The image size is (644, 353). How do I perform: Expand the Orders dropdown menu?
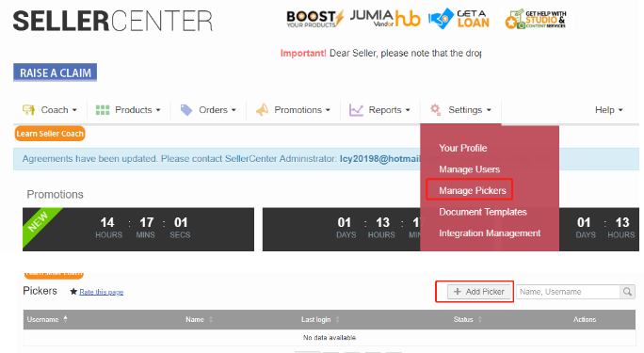pyautogui.click(x=208, y=109)
